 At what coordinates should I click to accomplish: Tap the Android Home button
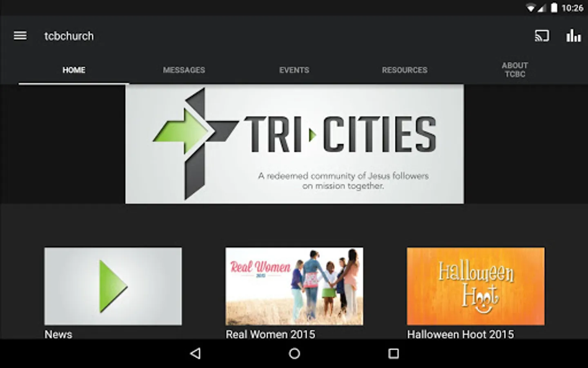[294, 354]
